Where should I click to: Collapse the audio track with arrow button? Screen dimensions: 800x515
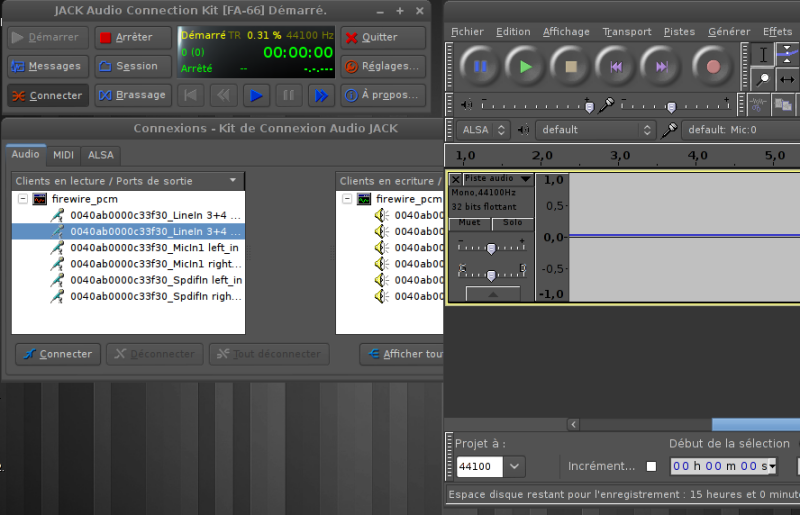point(493,293)
